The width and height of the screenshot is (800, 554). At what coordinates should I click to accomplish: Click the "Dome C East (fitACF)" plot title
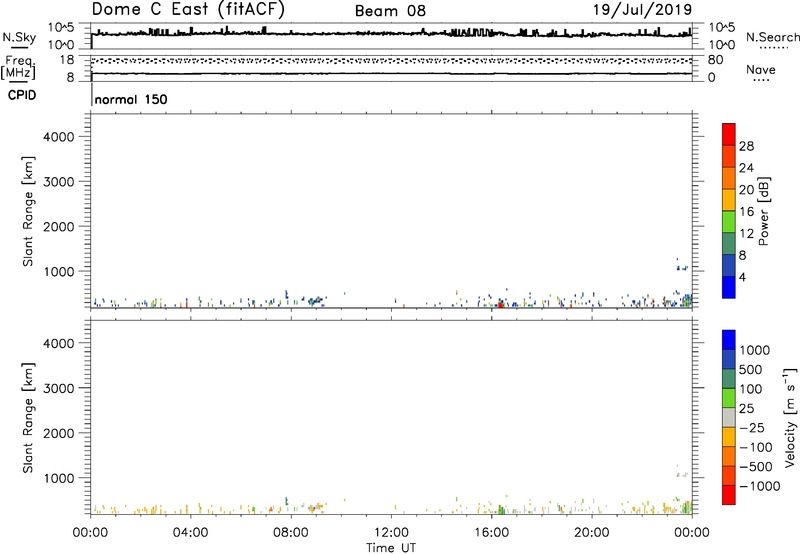tap(188, 10)
